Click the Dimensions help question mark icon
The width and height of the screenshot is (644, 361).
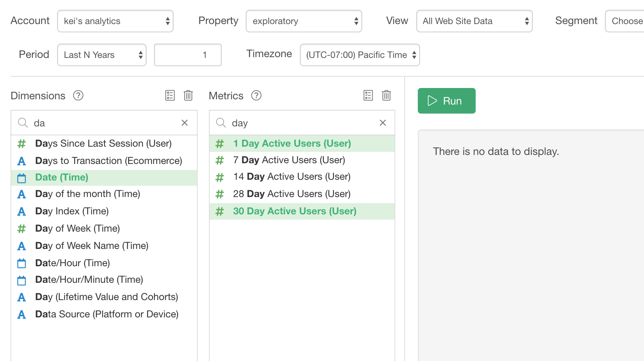[78, 96]
